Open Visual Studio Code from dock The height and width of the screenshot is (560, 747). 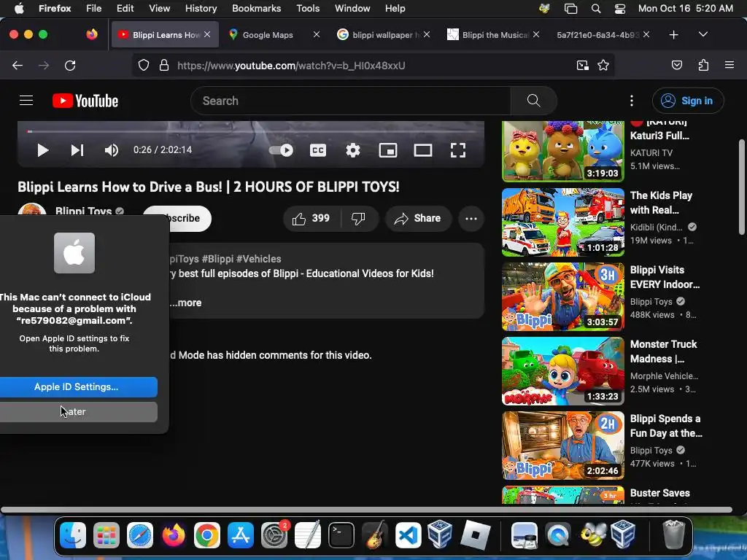[x=409, y=535]
